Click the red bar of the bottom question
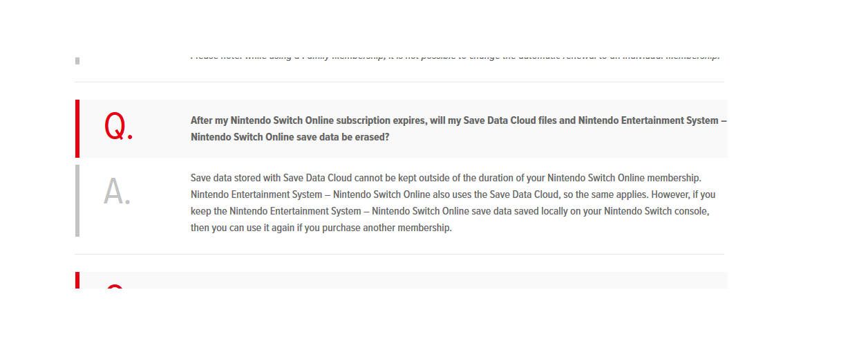The image size is (868, 346). tap(77, 280)
